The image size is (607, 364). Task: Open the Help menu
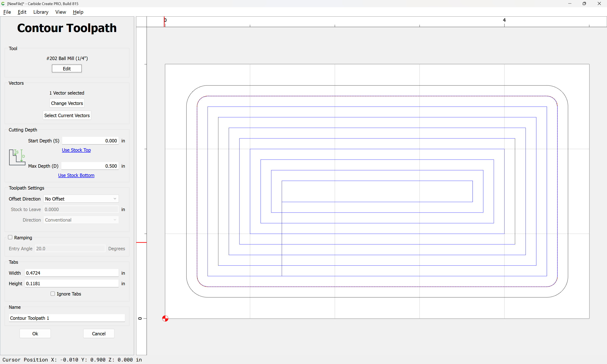pyautogui.click(x=78, y=12)
